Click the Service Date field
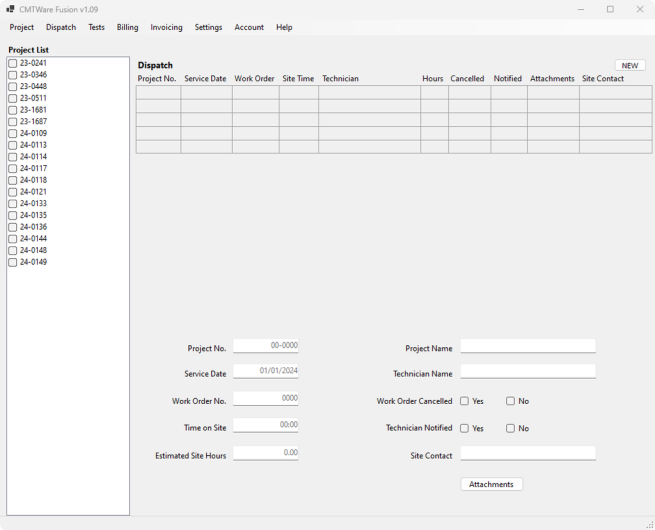 (x=265, y=371)
